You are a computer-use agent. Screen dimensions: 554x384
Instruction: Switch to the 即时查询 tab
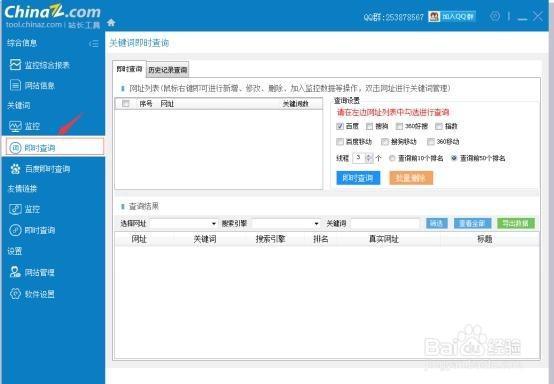coord(129,69)
